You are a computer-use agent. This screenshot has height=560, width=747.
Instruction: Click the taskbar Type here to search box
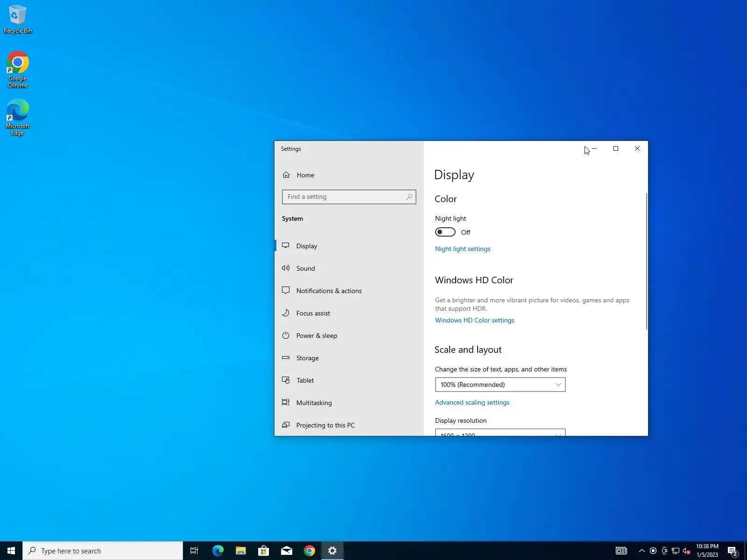point(103,551)
